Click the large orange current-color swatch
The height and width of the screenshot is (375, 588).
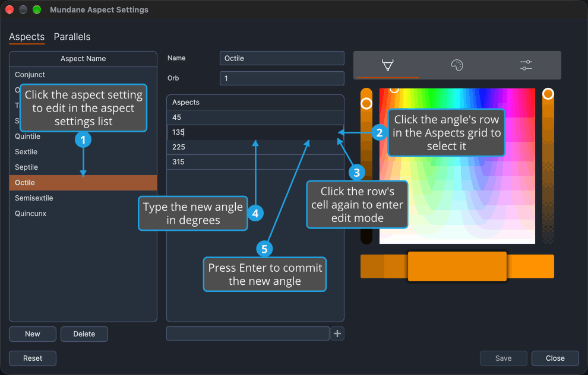tap(457, 266)
